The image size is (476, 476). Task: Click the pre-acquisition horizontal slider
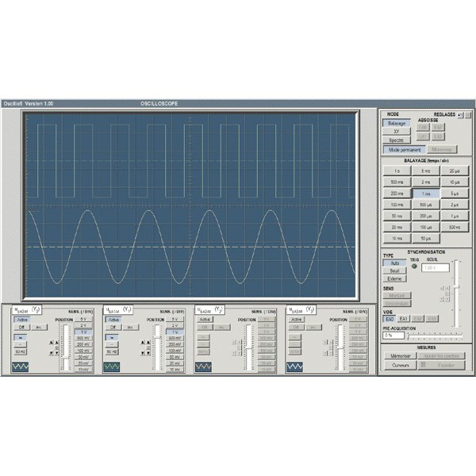pos(435,336)
